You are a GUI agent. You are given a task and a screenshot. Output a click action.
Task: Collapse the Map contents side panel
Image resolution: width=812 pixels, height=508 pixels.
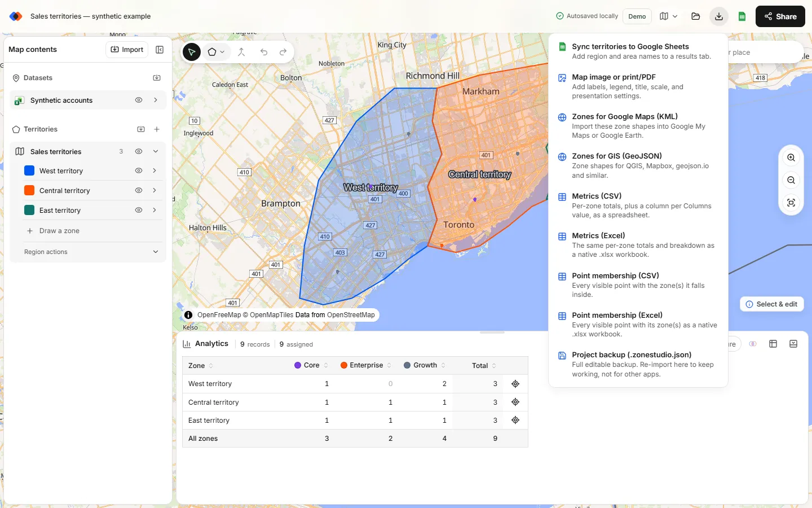coord(160,50)
